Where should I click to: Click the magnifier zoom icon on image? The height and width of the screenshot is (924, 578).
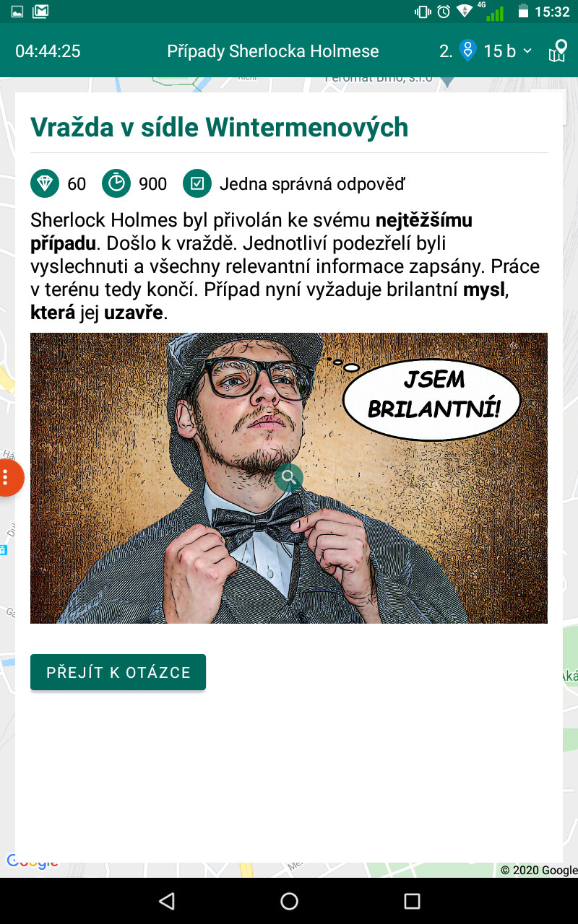(289, 477)
